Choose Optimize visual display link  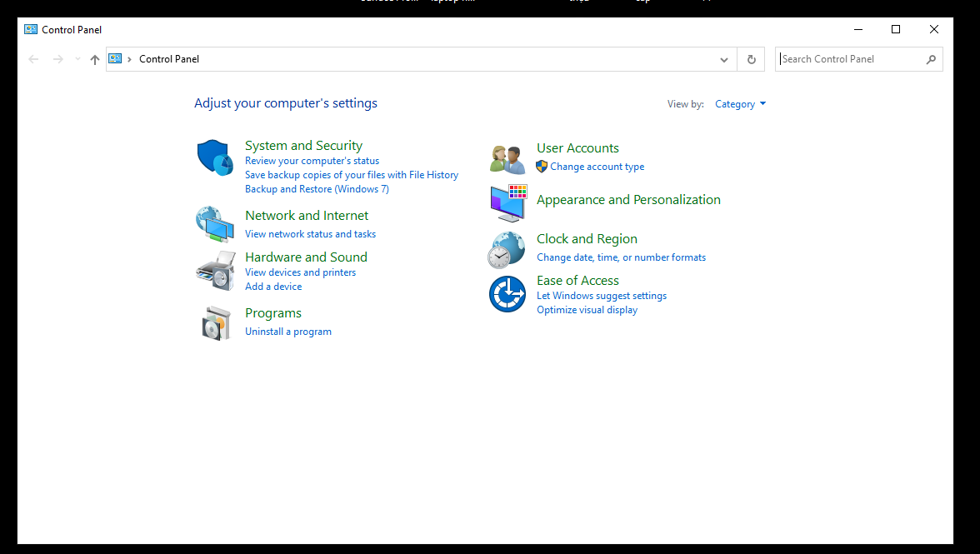click(587, 310)
